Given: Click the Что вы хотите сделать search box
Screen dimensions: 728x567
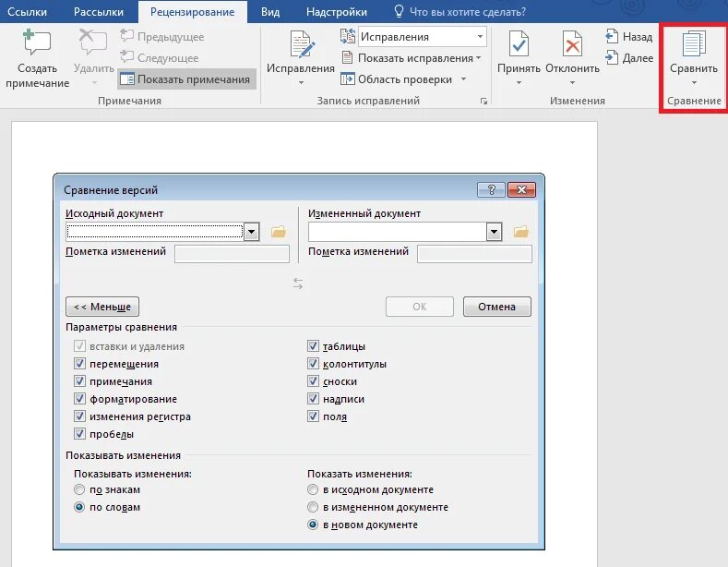Looking at the screenshot, I should tap(467, 12).
